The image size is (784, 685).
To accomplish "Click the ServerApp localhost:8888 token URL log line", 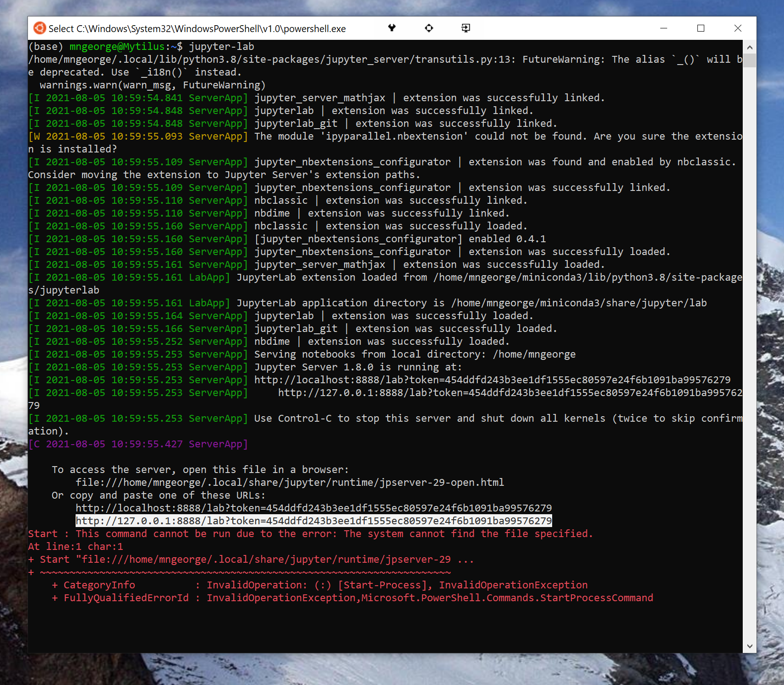I will pos(379,380).
